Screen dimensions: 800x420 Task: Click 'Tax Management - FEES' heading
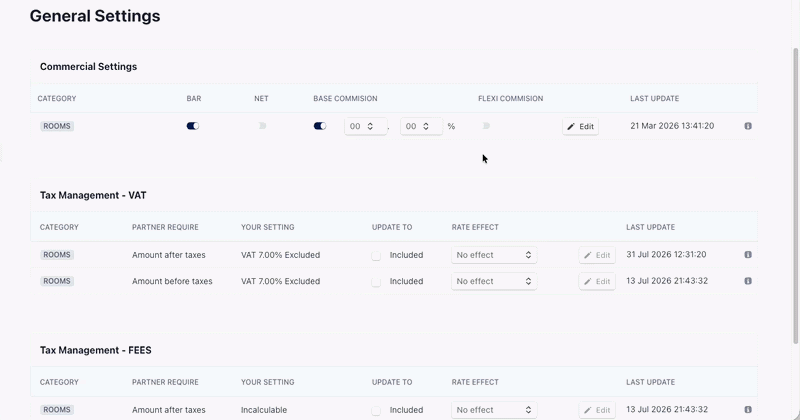[x=96, y=350]
